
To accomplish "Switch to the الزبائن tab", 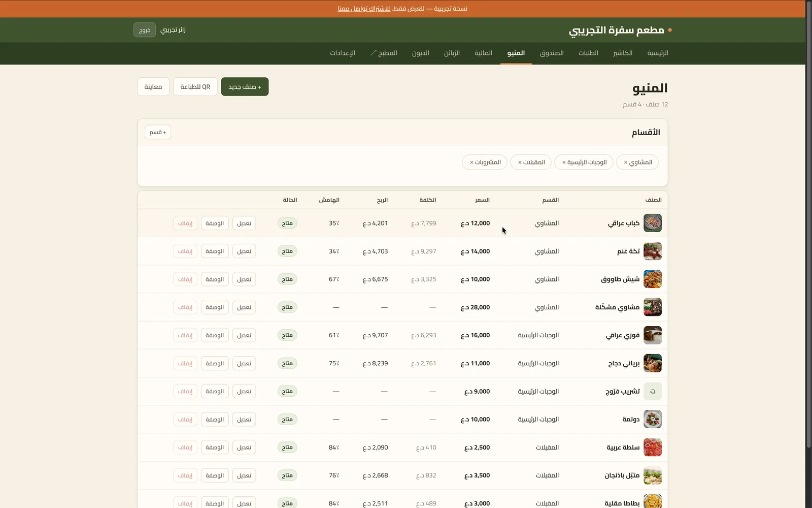I will tap(452, 53).
